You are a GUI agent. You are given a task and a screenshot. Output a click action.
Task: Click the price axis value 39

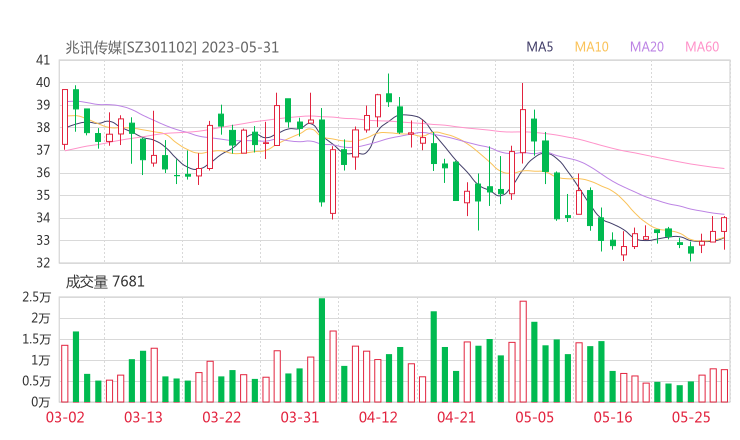43,105
